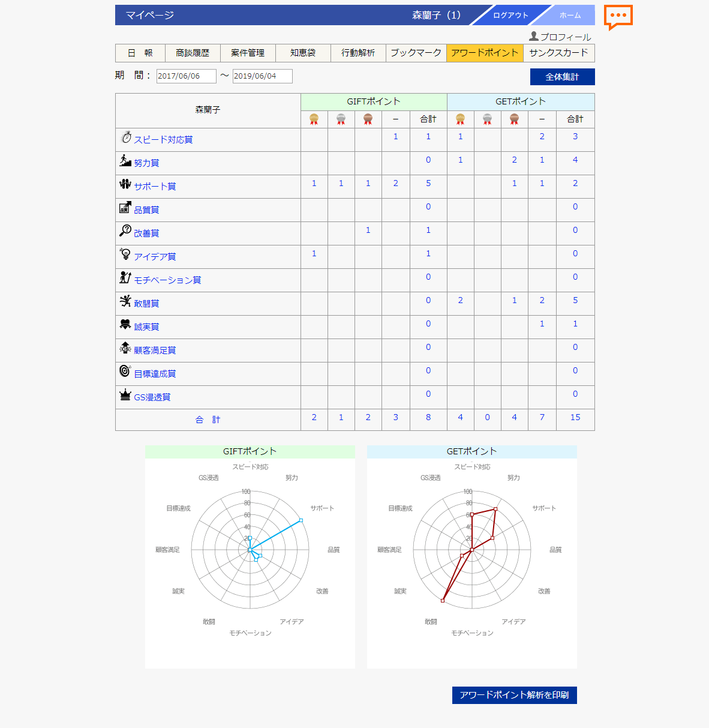
Task: Click the magnifier icon beside 改善賞
Action: click(125, 230)
